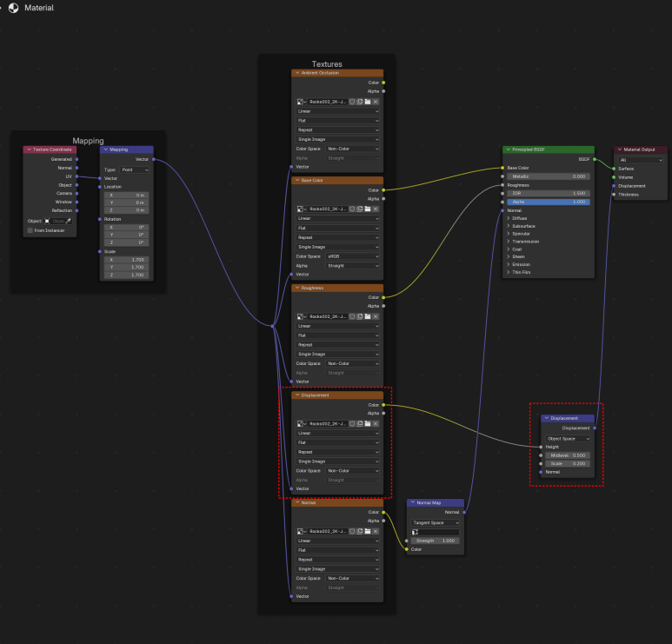
Task: Unlink image X in Ambient Occlusion node
Action: [x=376, y=102]
